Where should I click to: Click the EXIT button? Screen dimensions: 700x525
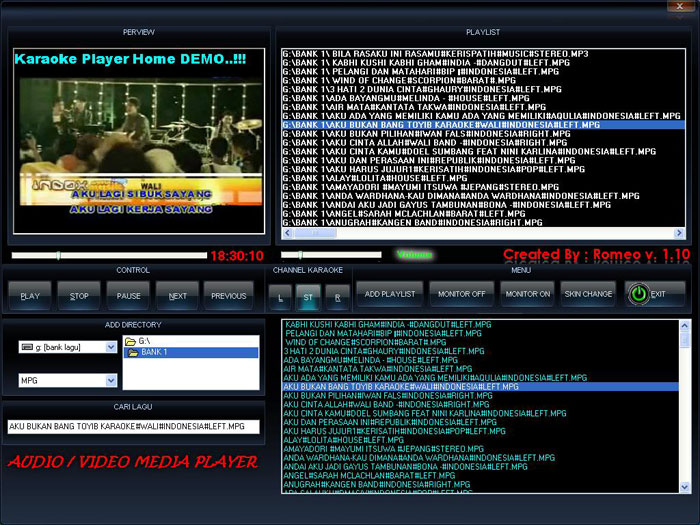655,294
